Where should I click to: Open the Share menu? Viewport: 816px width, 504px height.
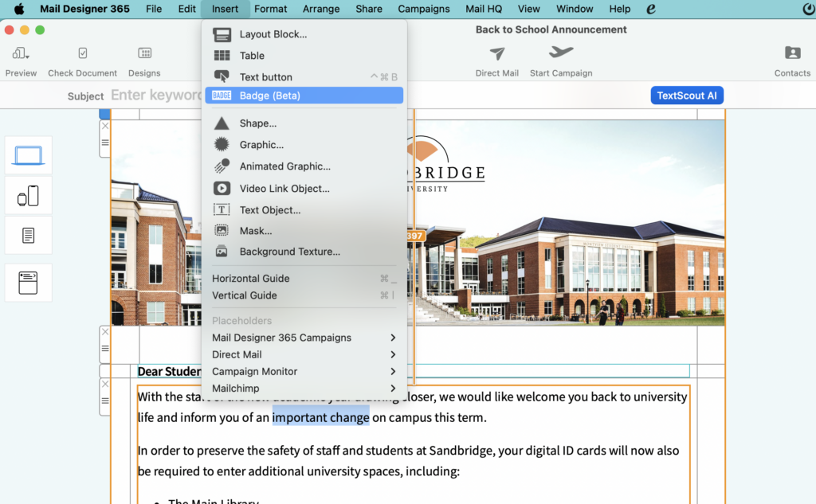369,9
